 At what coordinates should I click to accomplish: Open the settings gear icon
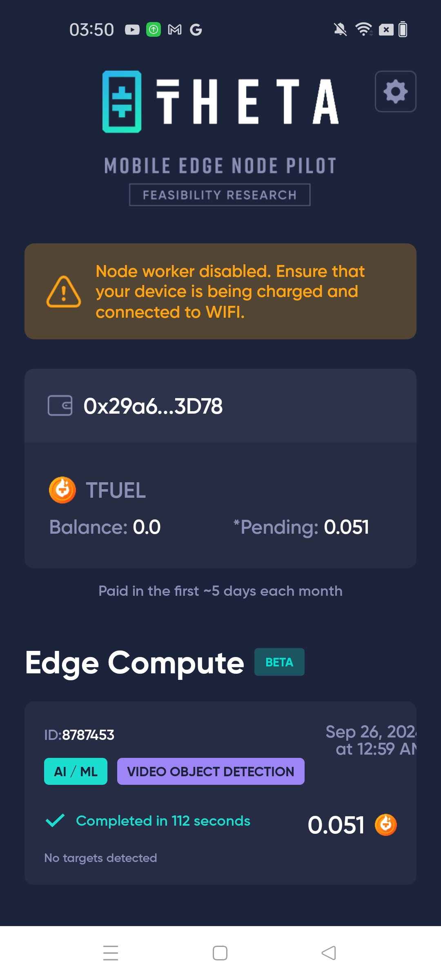395,91
